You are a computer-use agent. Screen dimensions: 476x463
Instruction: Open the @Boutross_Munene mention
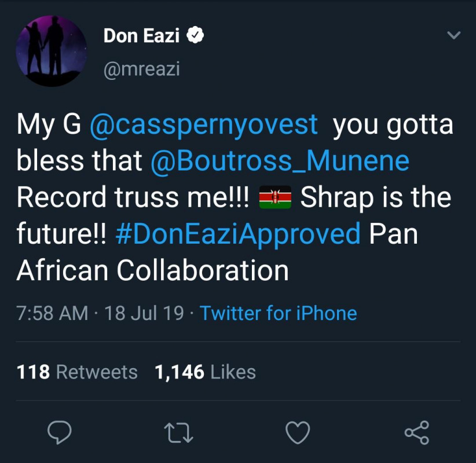point(280,161)
